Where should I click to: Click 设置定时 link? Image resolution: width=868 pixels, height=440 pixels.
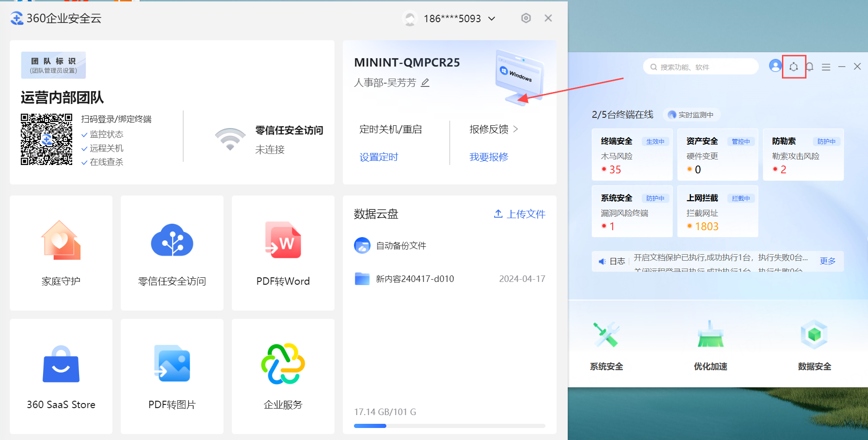[379, 157]
